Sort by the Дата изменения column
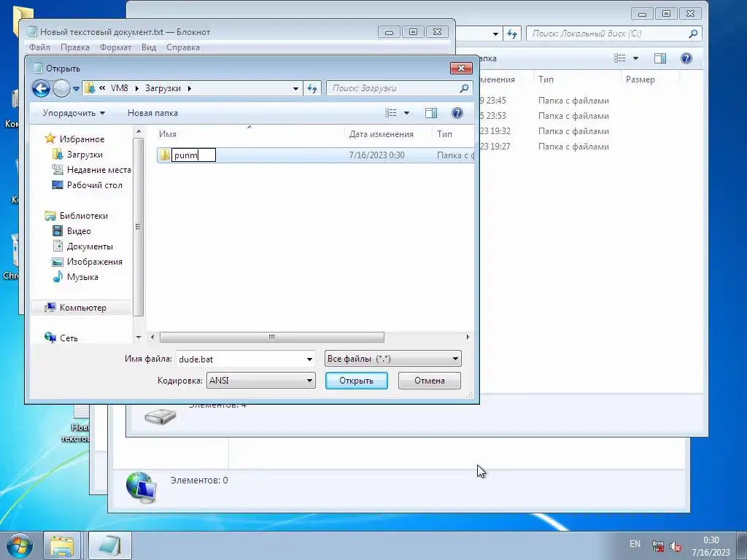 tap(381, 134)
